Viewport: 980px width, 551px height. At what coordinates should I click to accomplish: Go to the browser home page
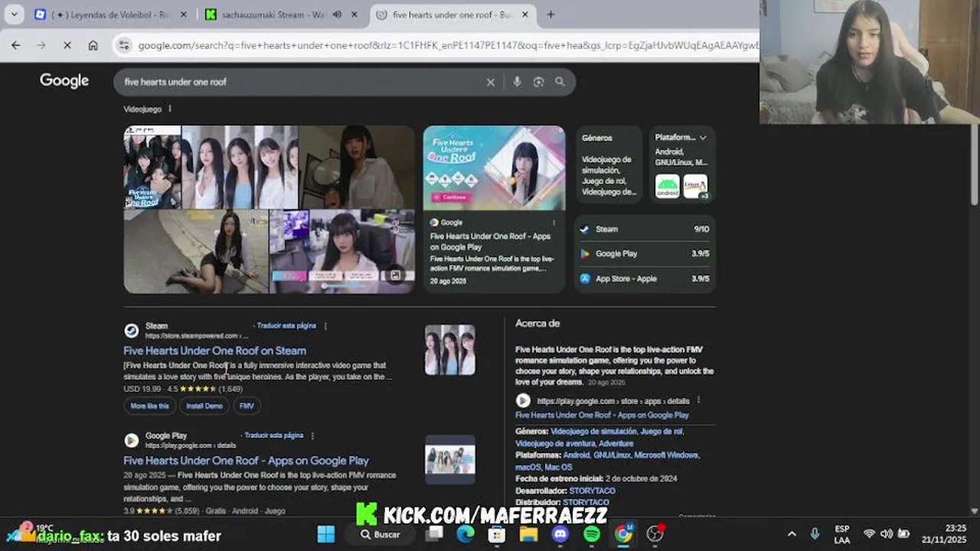(93, 45)
